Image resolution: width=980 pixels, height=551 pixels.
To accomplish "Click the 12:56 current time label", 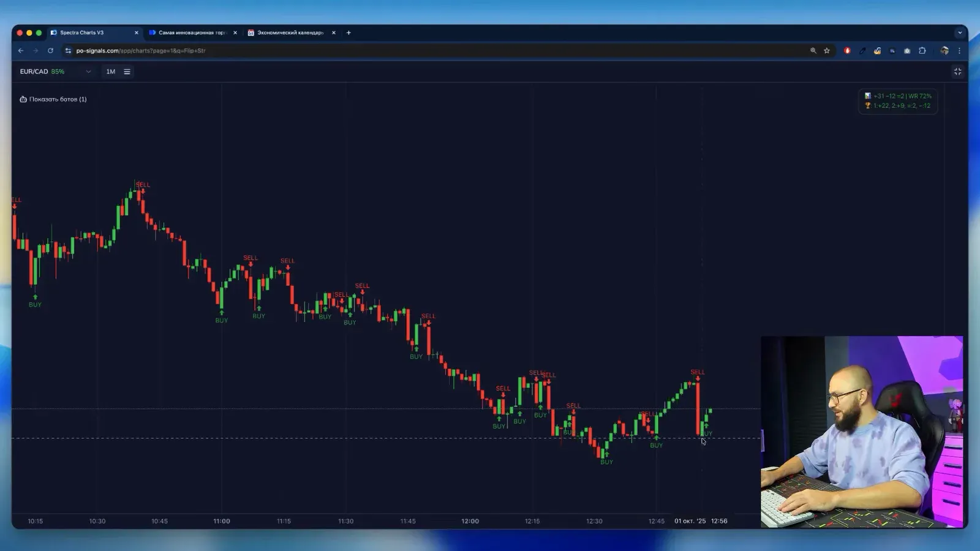I will (719, 522).
